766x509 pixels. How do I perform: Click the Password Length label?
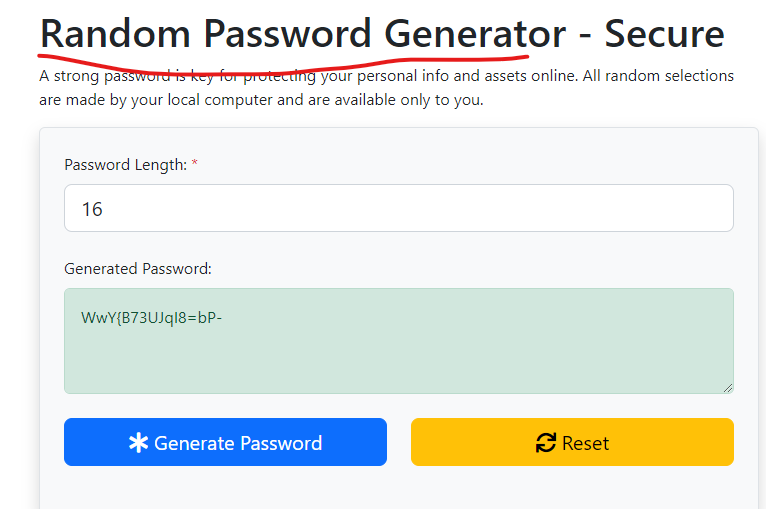pos(125,164)
